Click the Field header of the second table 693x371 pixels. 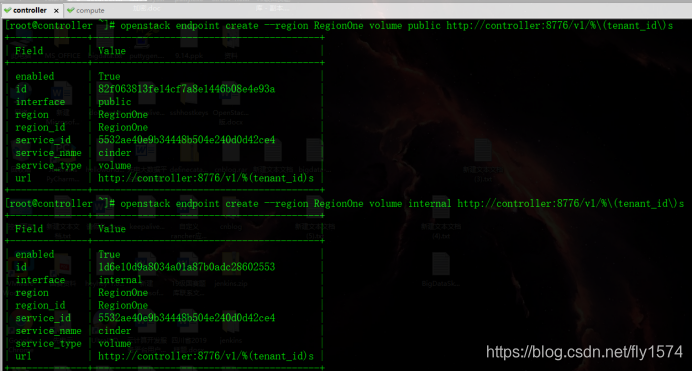coord(29,229)
